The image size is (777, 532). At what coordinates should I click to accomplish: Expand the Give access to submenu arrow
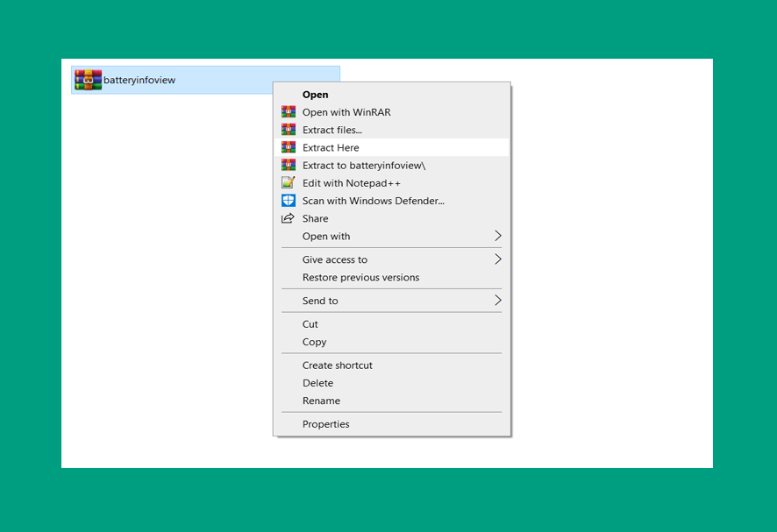pos(498,259)
